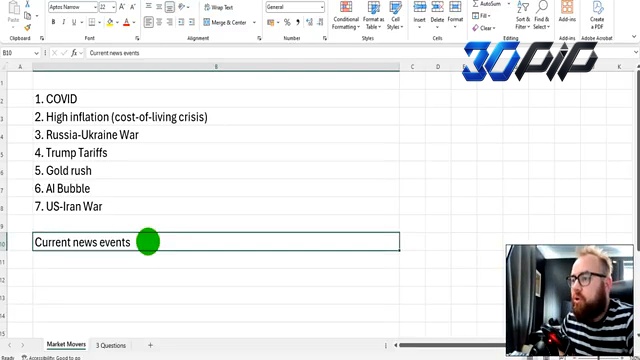Align text right
640x360 pixels.
tap(170, 22)
